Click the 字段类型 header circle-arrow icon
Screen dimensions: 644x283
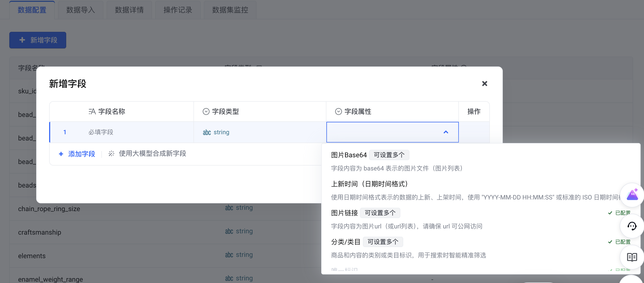tap(206, 111)
